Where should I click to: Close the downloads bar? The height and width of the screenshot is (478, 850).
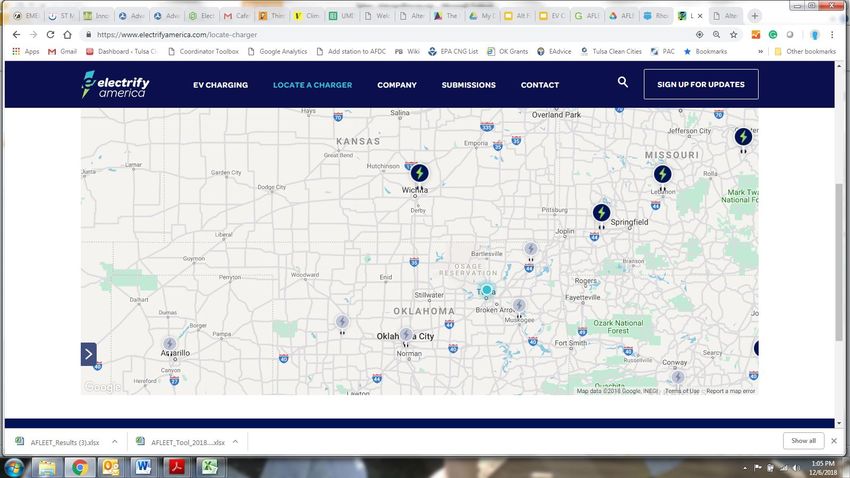(x=834, y=441)
